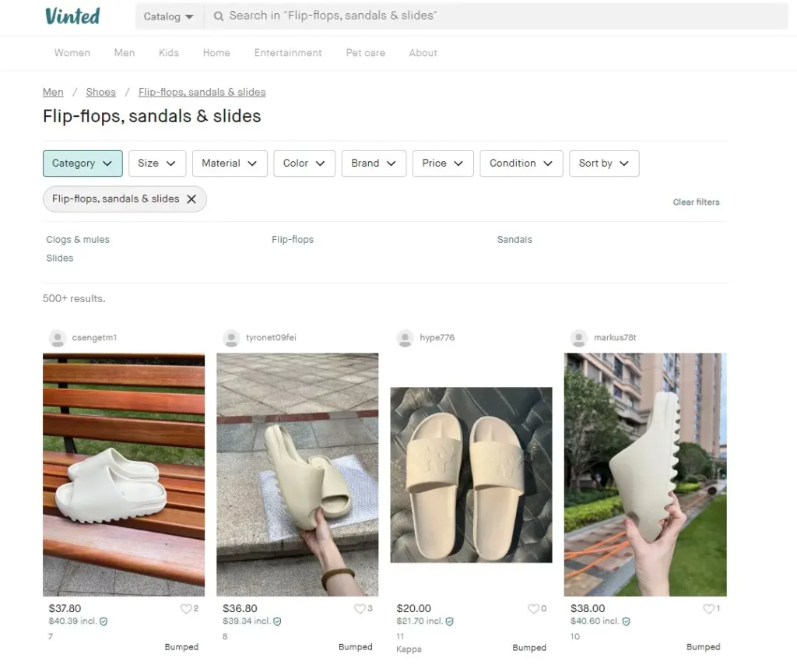
Task: Open the markus78t slide product photo
Action: [645, 474]
